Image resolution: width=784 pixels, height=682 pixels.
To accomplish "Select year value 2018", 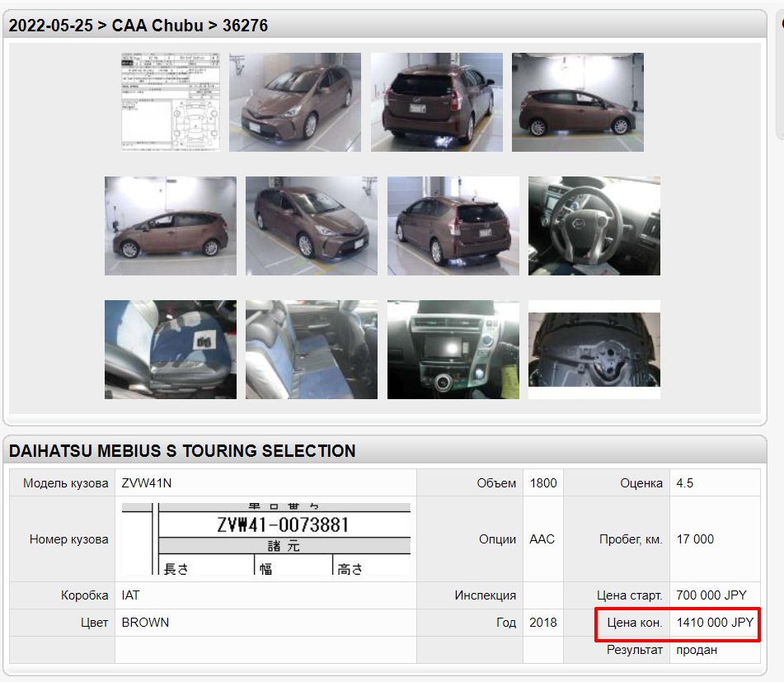I will (543, 623).
